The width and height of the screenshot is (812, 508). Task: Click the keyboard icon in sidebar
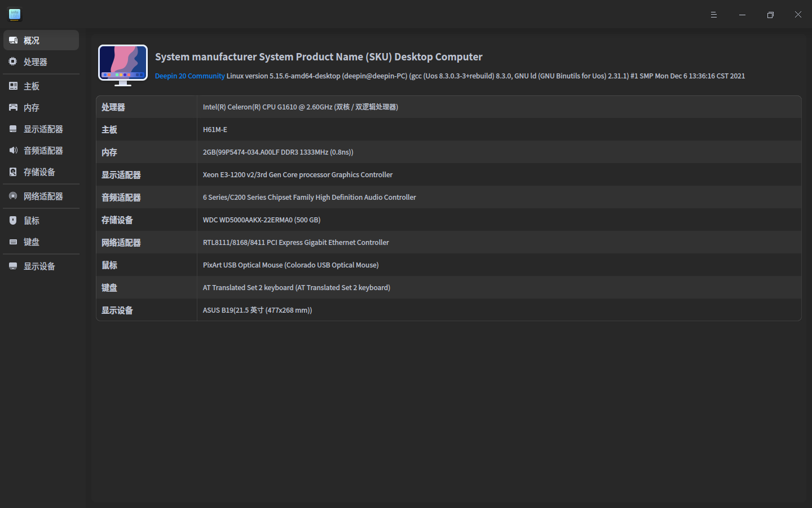click(x=13, y=242)
